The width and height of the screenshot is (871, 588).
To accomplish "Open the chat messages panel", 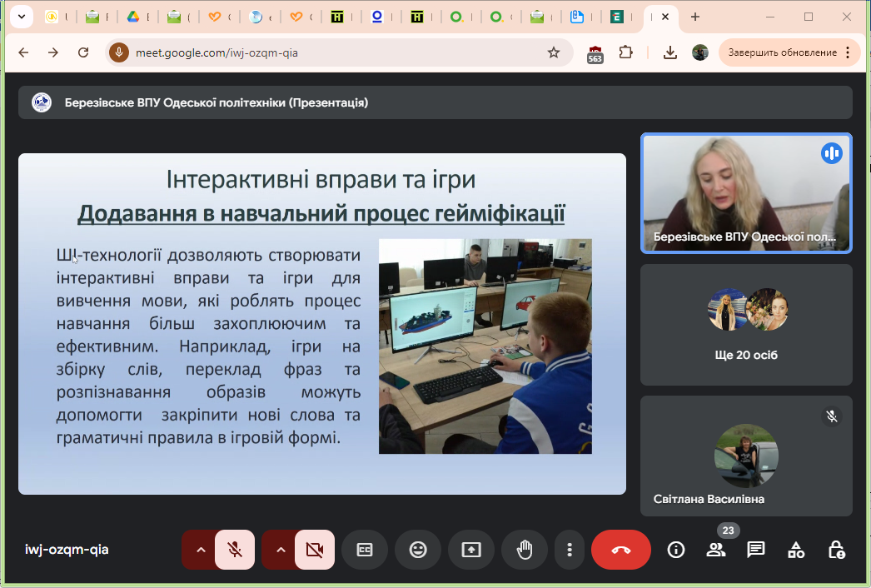I will tap(756, 550).
